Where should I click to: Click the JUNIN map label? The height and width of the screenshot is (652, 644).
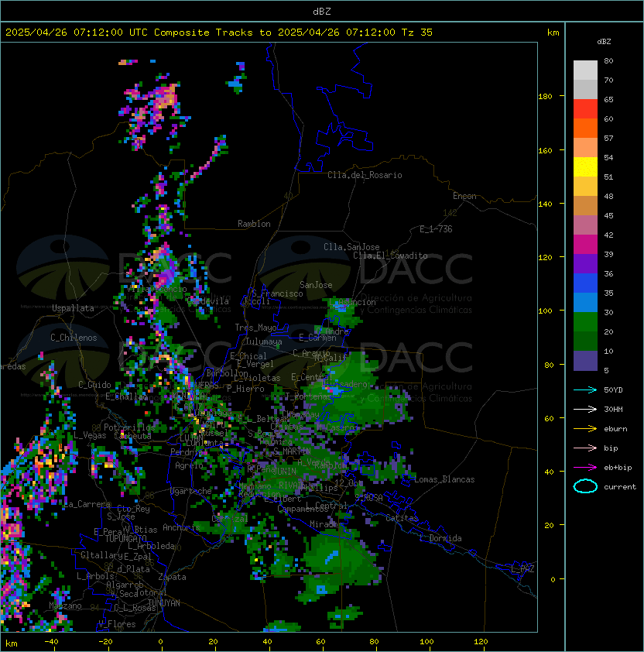pos(284,471)
